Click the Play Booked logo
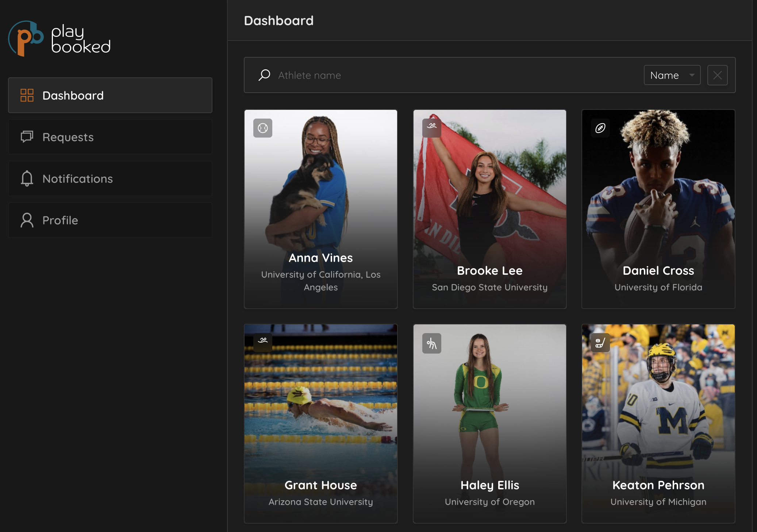The image size is (757, 532). coord(59,39)
